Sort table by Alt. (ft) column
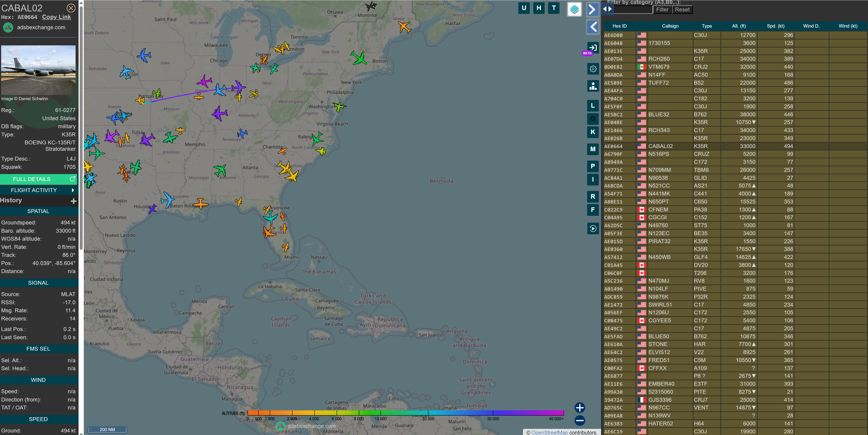 (739, 26)
